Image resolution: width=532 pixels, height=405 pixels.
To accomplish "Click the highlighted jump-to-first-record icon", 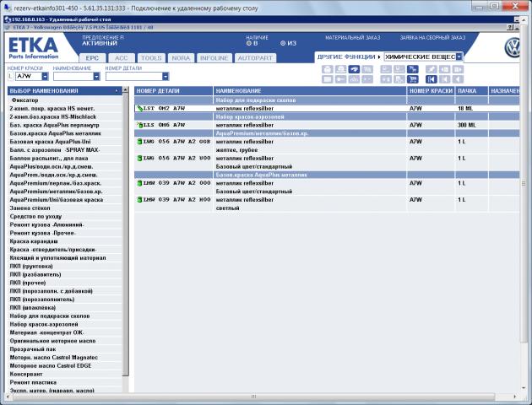I will (x=432, y=79).
